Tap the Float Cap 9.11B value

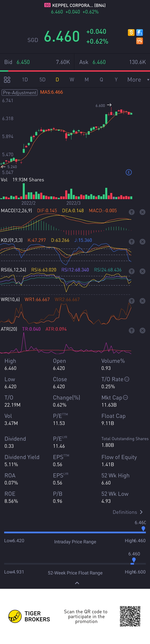[108, 423]
